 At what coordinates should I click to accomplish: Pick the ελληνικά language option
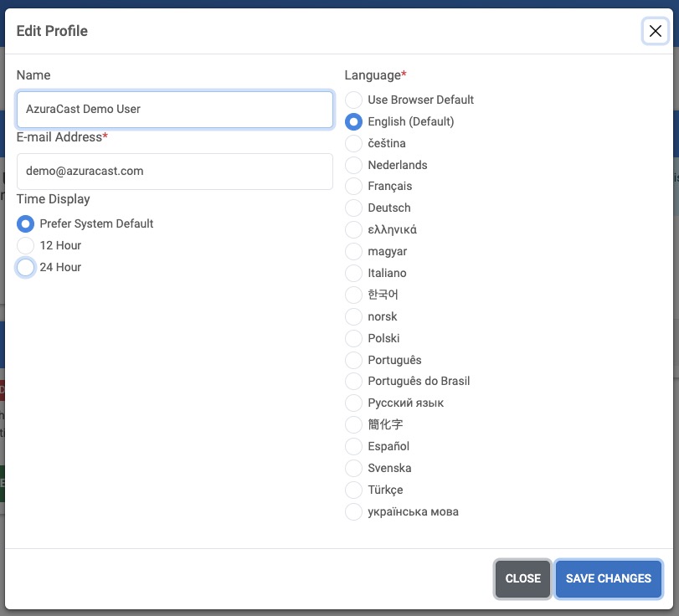point(353,230)
